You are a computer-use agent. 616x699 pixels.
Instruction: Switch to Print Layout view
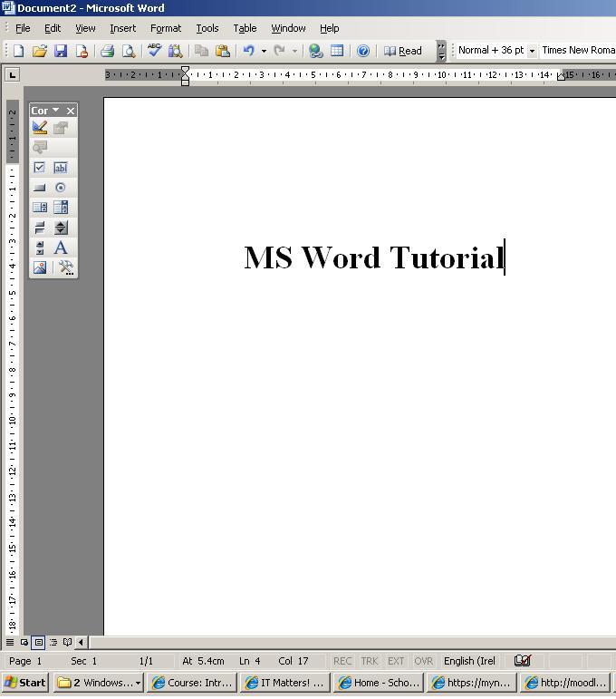point(39,643)
